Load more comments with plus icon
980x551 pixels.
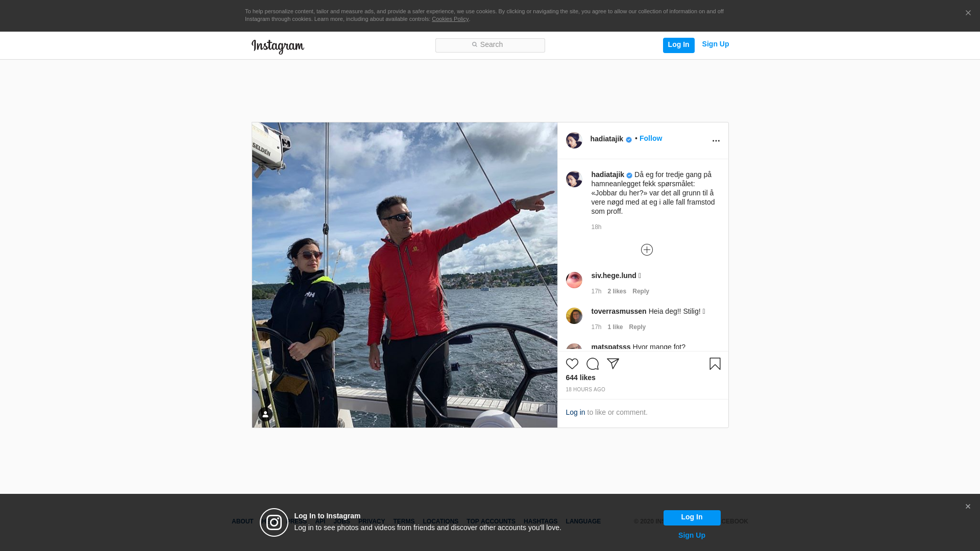click(x=647, y=249)
